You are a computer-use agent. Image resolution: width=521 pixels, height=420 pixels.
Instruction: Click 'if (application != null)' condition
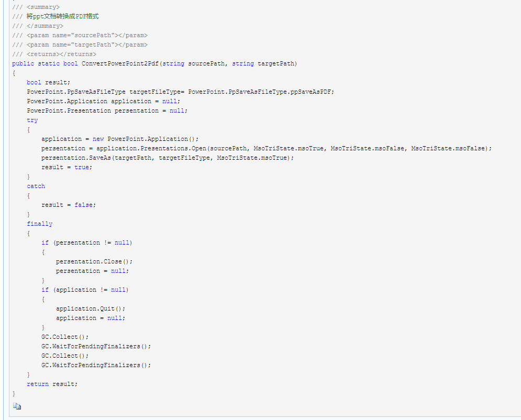click(85, 290)
